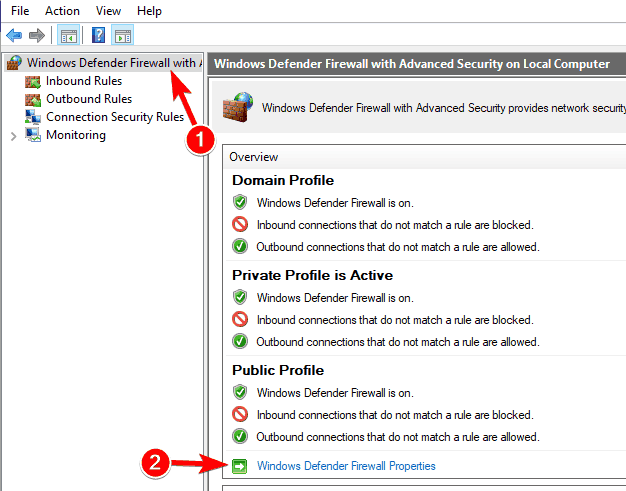Click the Domain Profile heading
The image size is (626, 491).
point(283,180)
